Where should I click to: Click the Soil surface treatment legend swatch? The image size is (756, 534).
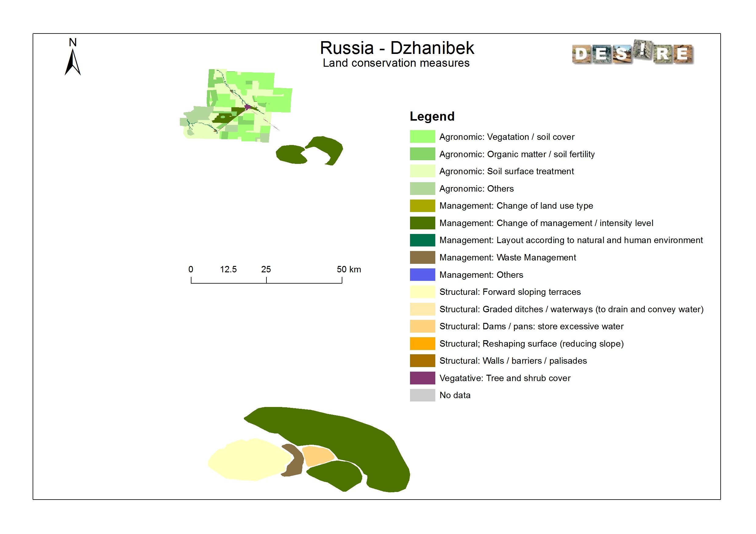tap(422, 171)
